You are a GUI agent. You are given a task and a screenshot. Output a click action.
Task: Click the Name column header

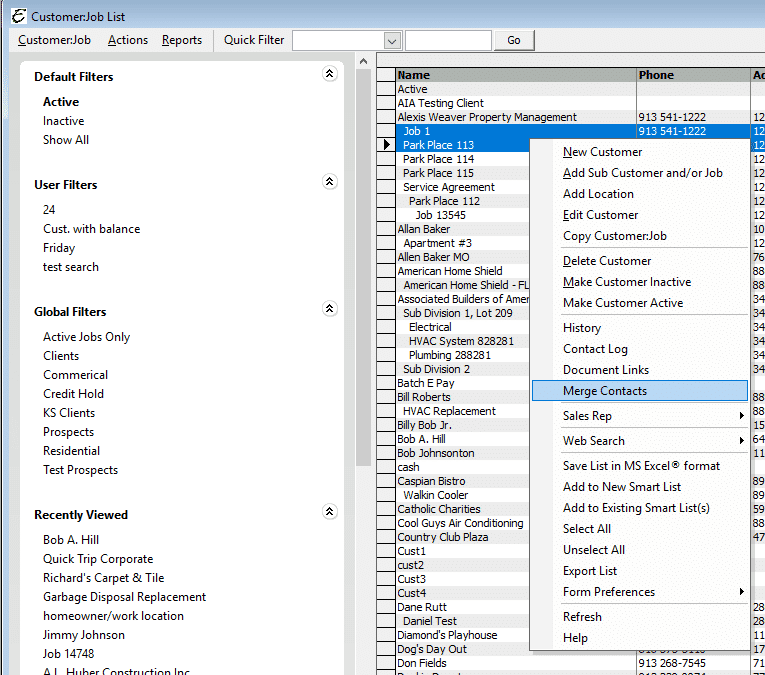[516, 75]
